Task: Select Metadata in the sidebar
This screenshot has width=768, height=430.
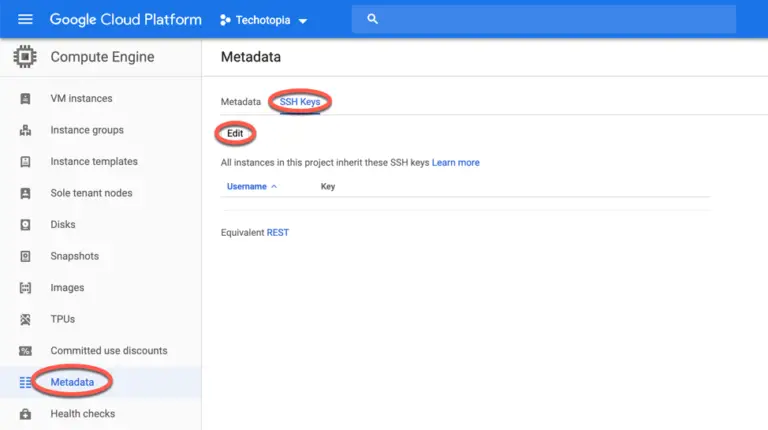Action: coord(72,382)
